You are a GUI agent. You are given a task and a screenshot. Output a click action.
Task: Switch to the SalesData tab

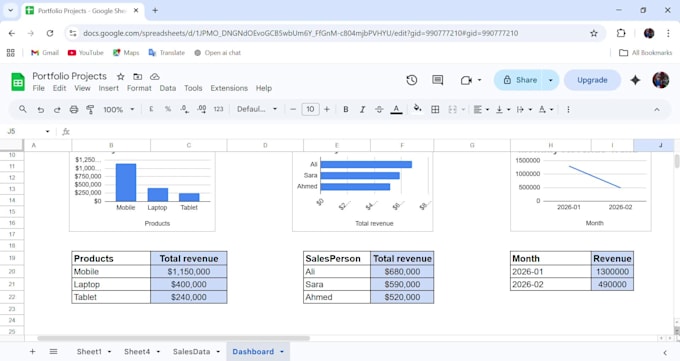pyautogui.click(x=191, y=351)
